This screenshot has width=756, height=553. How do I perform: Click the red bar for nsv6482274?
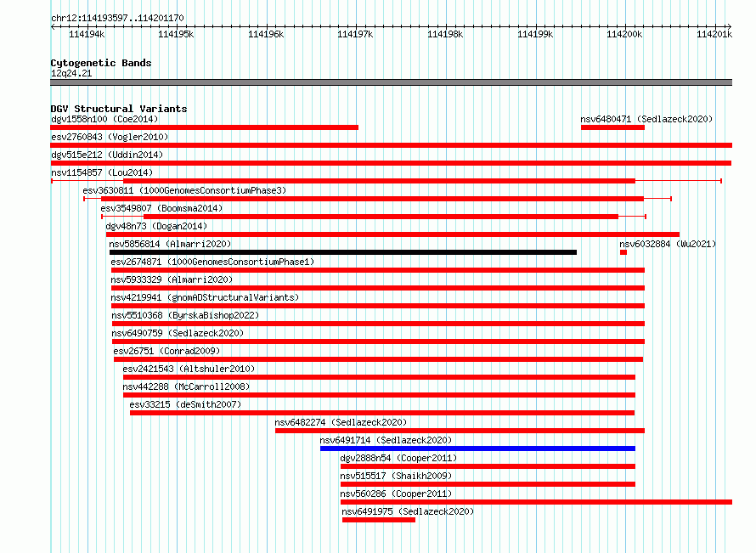(x=460, y=431)
